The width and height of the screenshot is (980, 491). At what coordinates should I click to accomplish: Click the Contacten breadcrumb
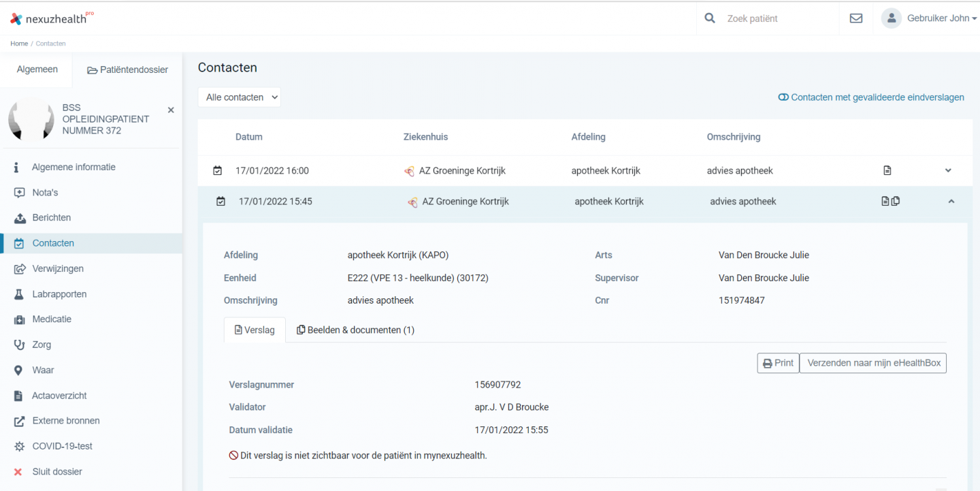51,44
